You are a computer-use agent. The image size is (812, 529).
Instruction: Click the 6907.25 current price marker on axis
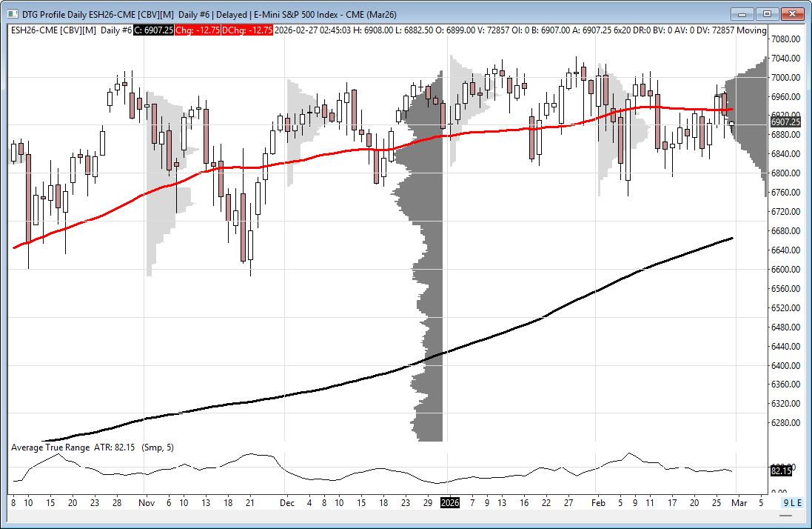pos(785,122)
